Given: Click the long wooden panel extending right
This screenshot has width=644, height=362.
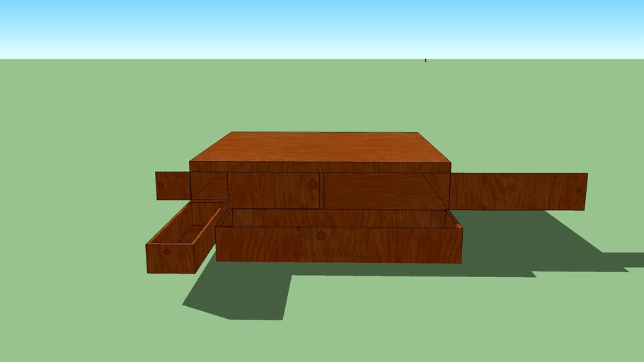Looking at the screenshot, I should click(518, 192).
